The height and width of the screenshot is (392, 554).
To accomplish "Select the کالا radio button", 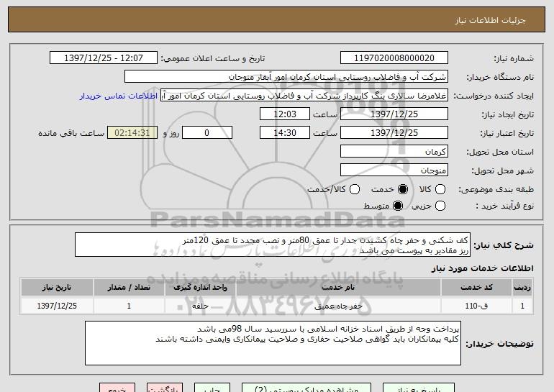I will [440, 189].
